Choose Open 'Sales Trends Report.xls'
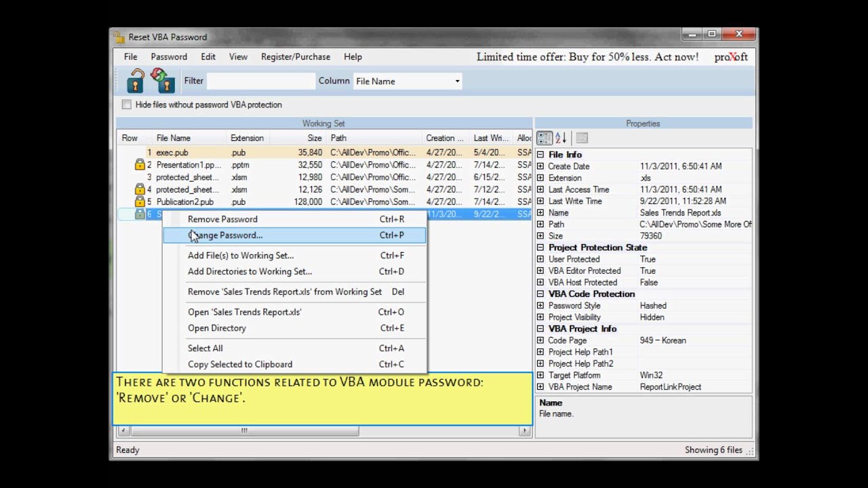Viewport: 868px width, 488px height. [x=294, y=312]
